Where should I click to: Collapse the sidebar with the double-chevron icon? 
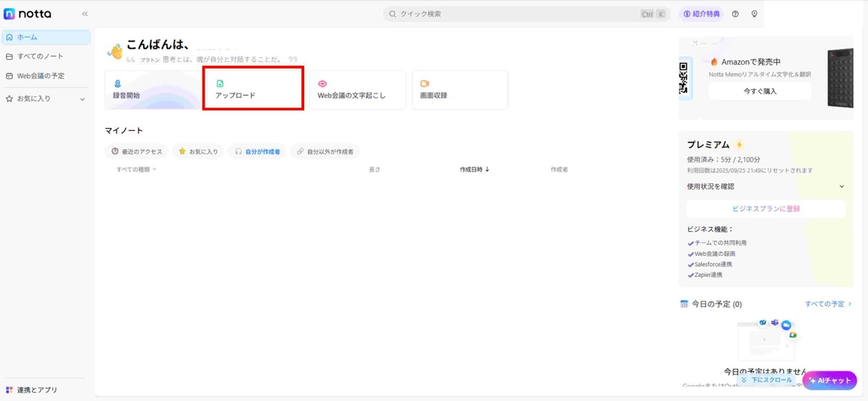(85, 14)
